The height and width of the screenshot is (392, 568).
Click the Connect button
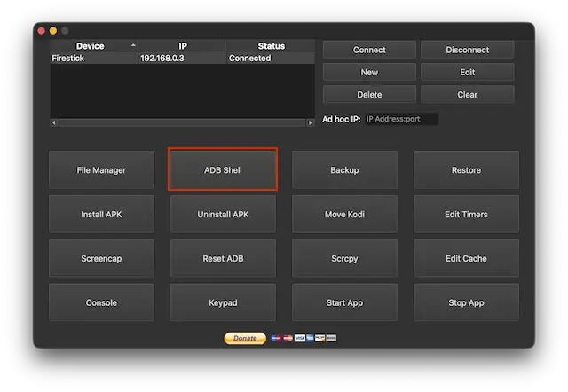point(369,50)
